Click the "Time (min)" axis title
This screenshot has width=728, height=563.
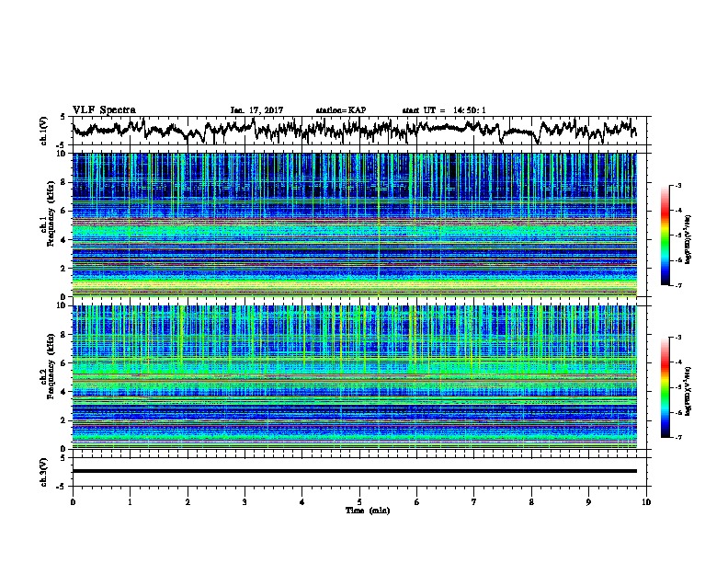pyautogui.click(x=368, y=511)
